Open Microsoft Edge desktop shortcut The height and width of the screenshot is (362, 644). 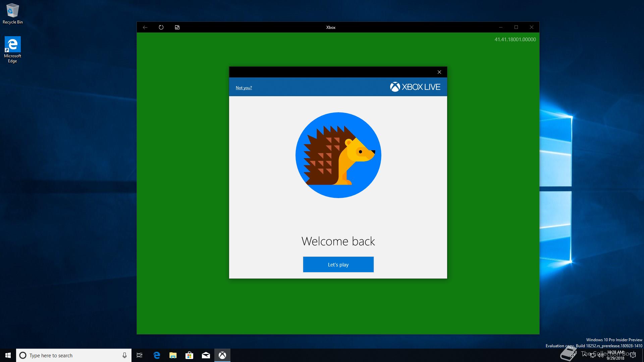tap(12, 50)
